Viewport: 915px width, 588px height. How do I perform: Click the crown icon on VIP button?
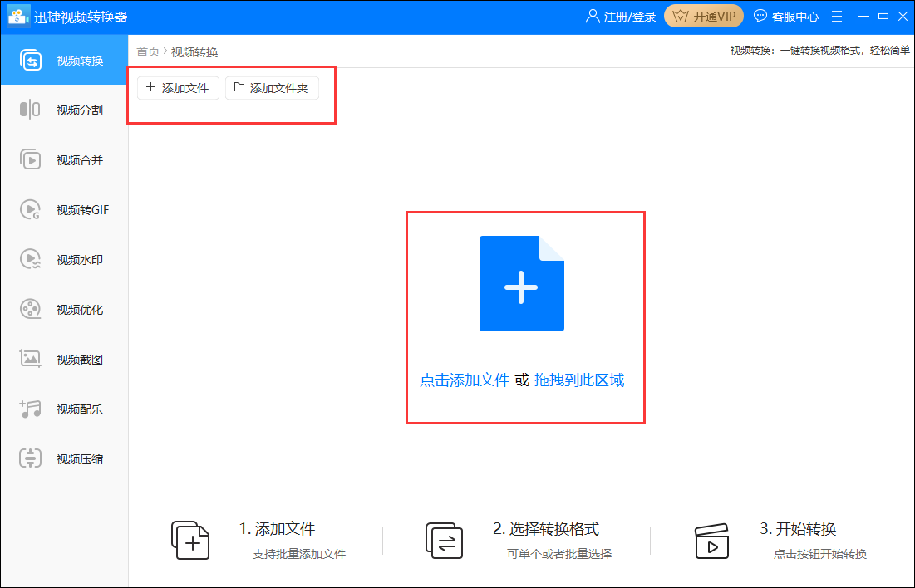tap(681, 17)
